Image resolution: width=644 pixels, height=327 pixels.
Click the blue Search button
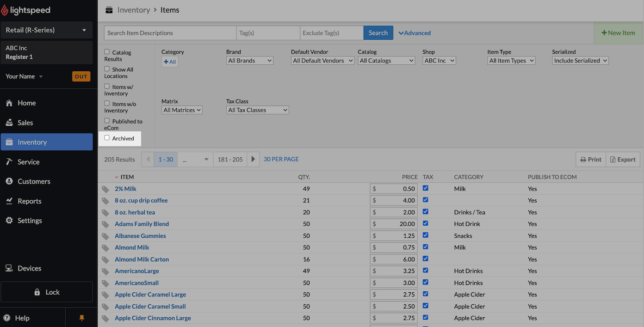[x=378, y=33]
